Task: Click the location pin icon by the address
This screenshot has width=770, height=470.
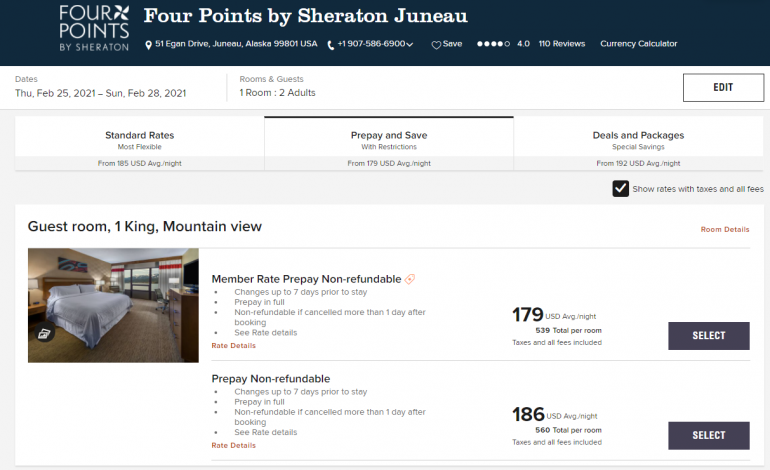Action: [x=147, y=44]
